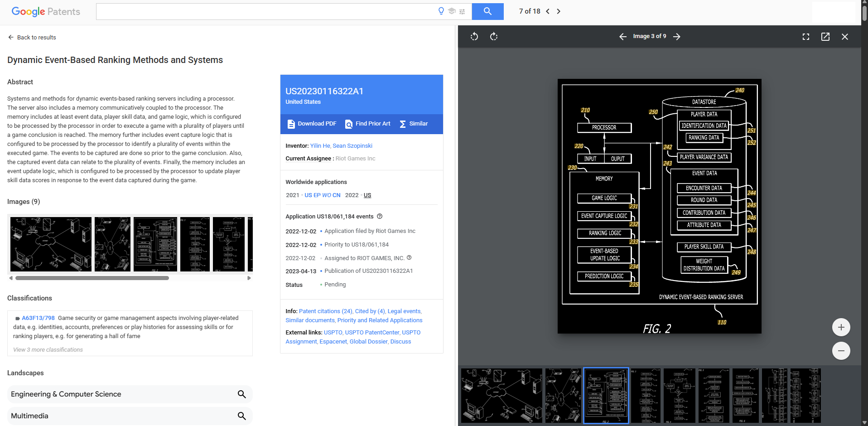Screen dimensions: 868x426
Task: Open Similar documents link
Action: coord(310,320)
